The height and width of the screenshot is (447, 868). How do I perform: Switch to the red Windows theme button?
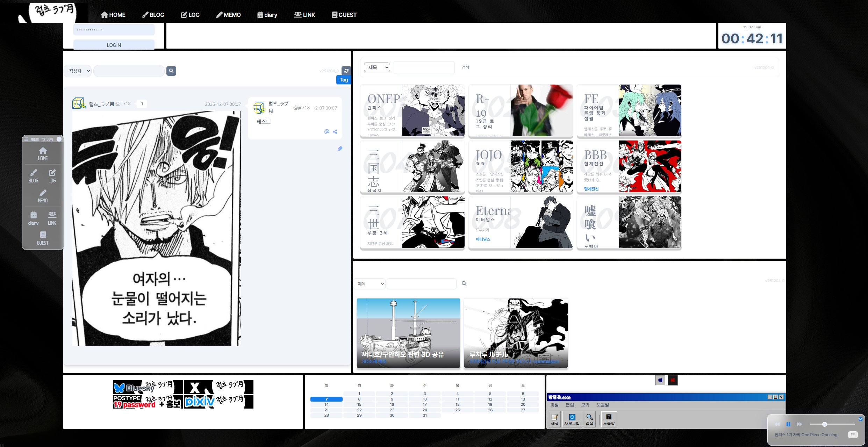point(673,380)
